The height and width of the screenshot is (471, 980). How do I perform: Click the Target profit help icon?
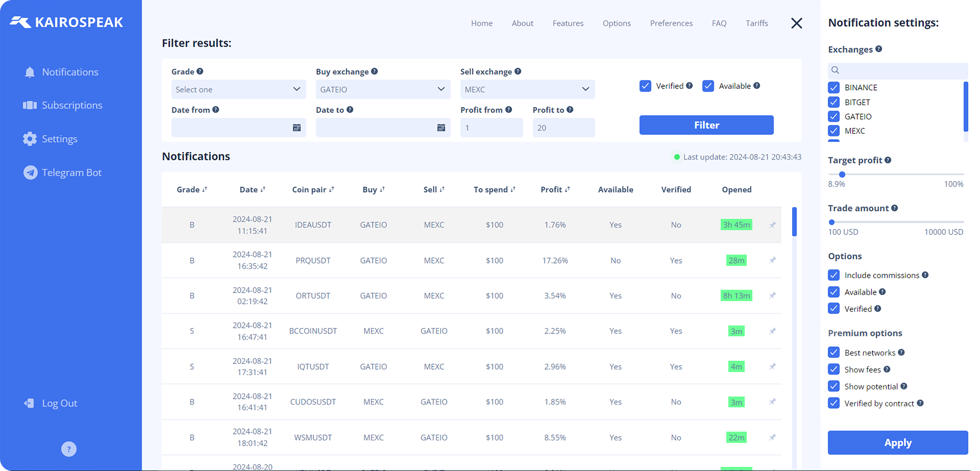[888, 160]
